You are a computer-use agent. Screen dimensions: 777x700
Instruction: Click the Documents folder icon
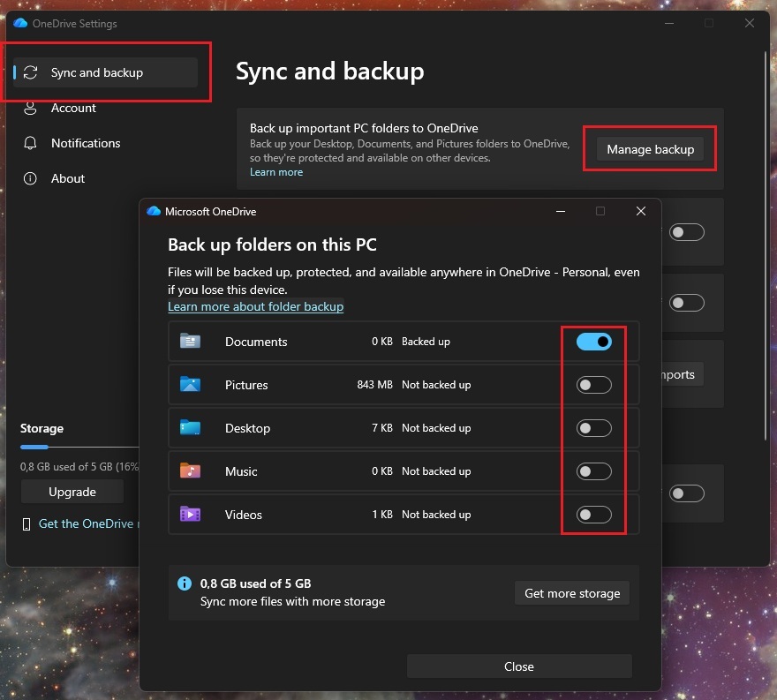(x=190, y=342)
